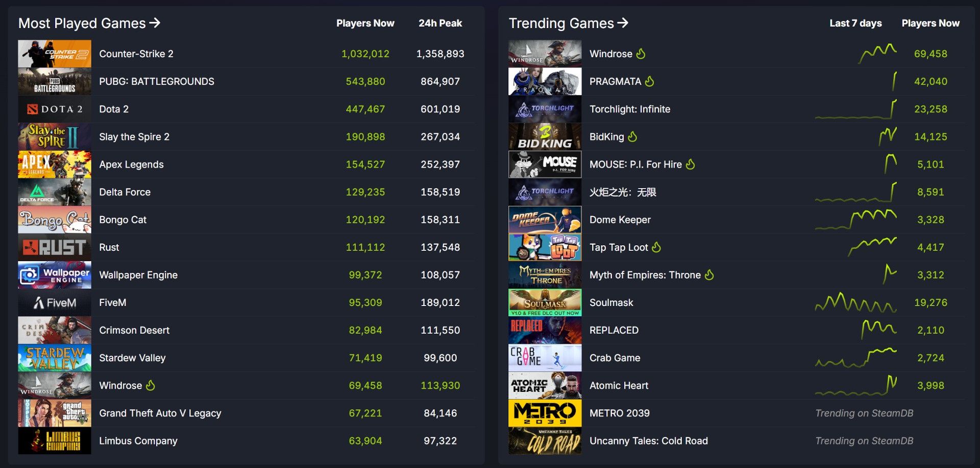Click PRAGMATA's players now value 42,040
Viewport: 980px width, 468px height.
point(930,81)
